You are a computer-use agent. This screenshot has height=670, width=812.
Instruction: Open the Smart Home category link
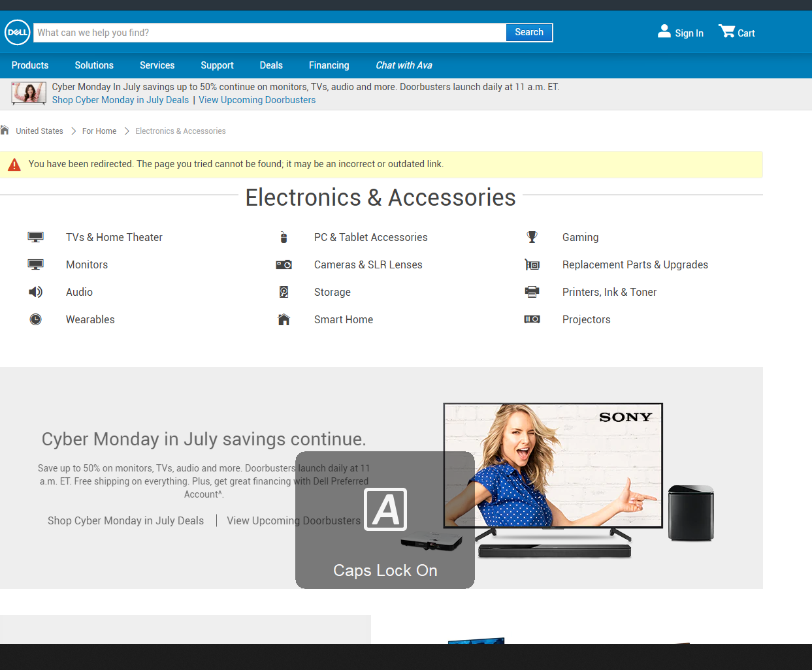point(343,319)
